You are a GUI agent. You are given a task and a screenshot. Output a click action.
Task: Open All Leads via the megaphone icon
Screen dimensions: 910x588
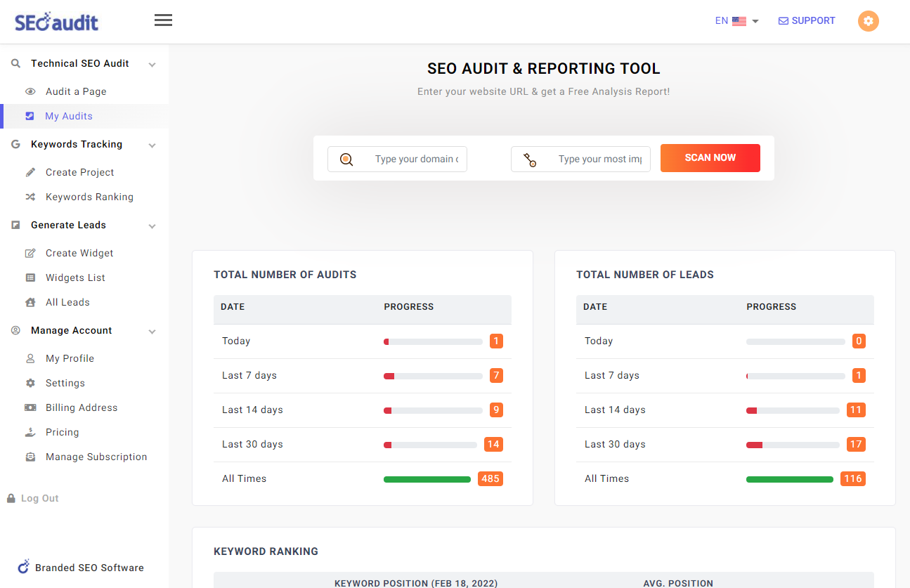coord(30,302)
